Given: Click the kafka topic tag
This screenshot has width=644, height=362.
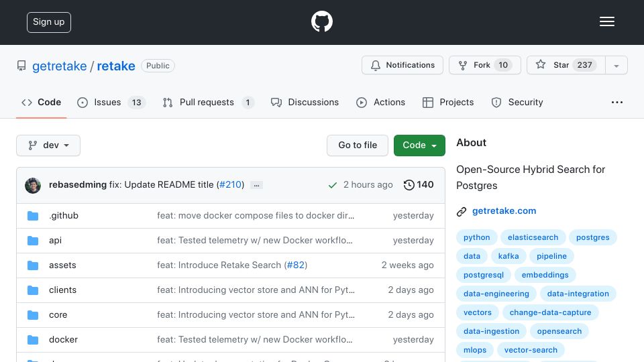Looking at the screenshot, I should pyautogui.click(x=508, y=256).
